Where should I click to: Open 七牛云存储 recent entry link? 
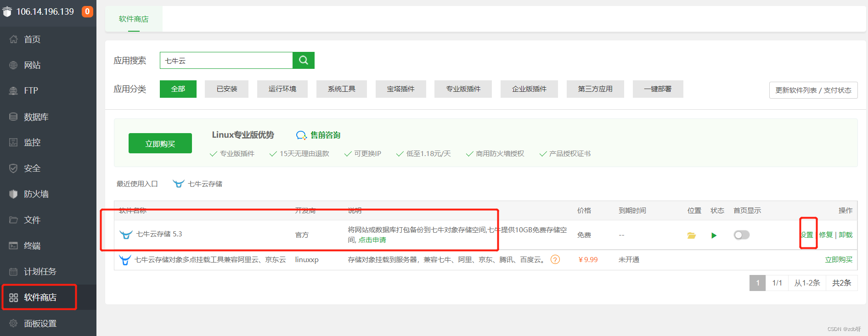(205, 184)
